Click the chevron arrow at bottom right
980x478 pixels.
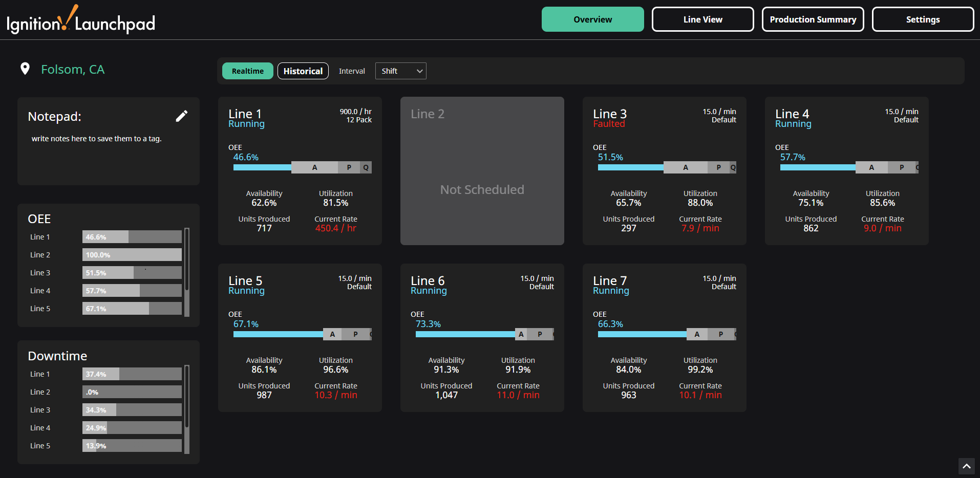[x=967, y=466]
